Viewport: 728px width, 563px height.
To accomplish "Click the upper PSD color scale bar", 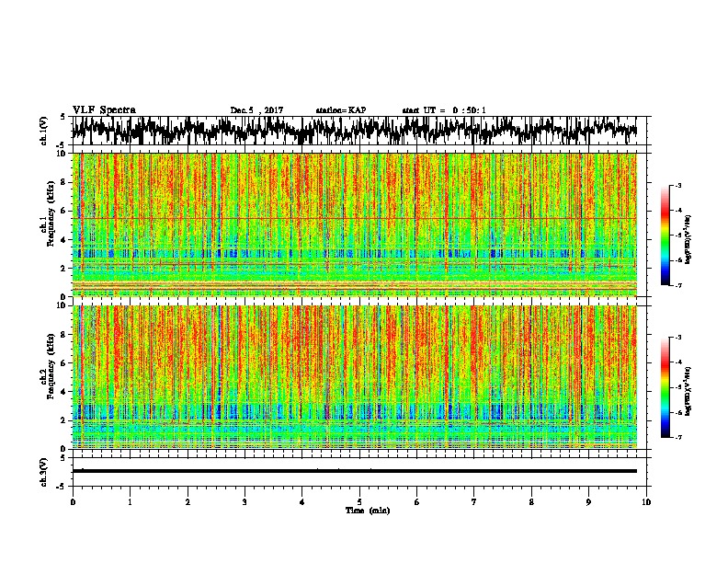I will (665, 236).
